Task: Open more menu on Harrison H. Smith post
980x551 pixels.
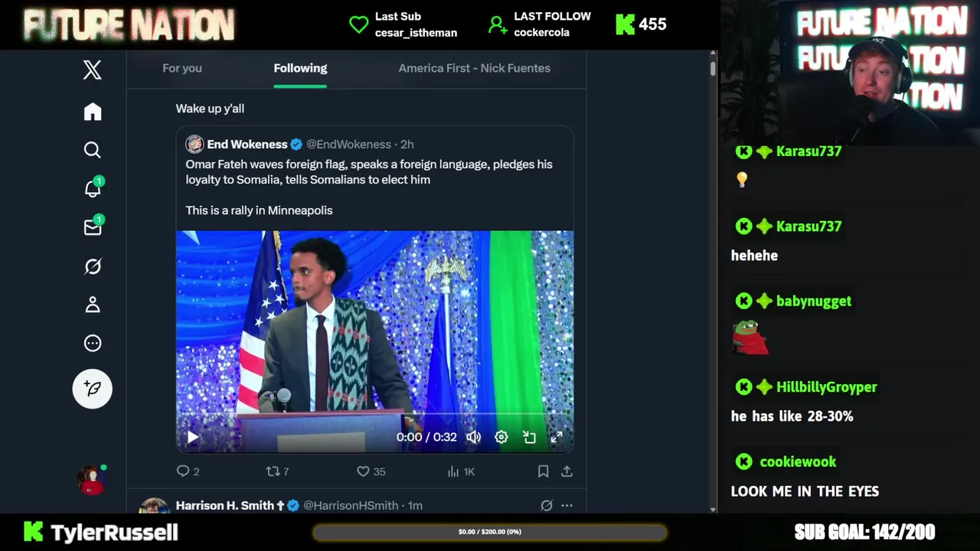Action: click(x=567, y=505)
